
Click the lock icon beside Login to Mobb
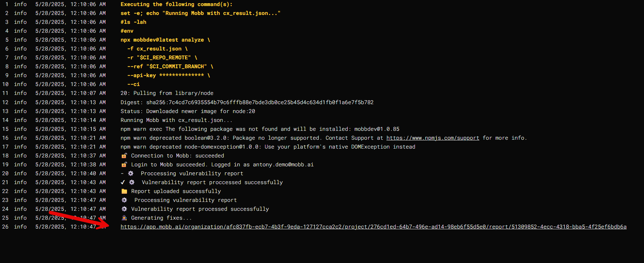[124, 165]
